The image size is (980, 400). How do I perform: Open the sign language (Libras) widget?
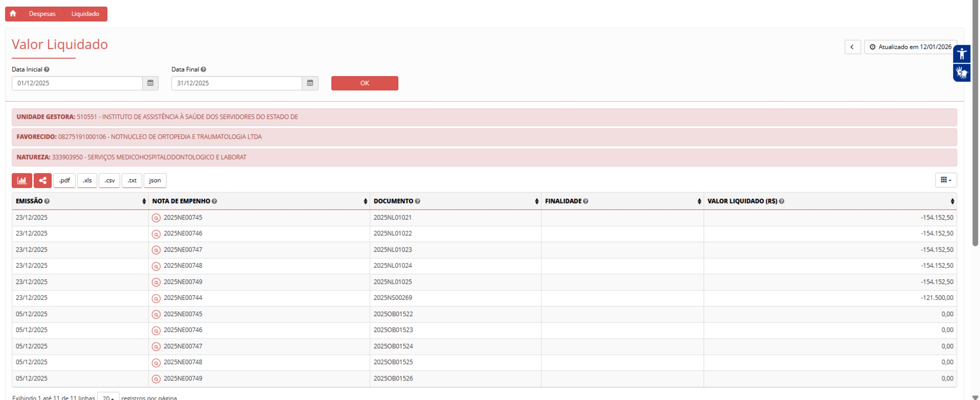[x=961, y=72]
